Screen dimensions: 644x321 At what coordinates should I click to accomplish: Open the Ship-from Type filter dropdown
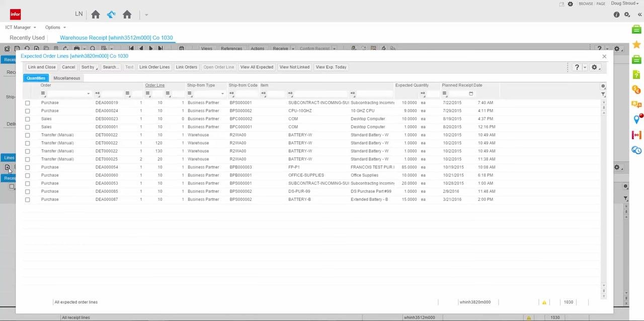(x=222, y=94)
